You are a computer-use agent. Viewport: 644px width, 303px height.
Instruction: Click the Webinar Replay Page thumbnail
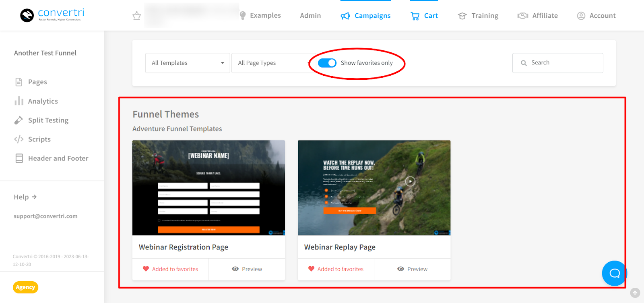click(374, 188)
